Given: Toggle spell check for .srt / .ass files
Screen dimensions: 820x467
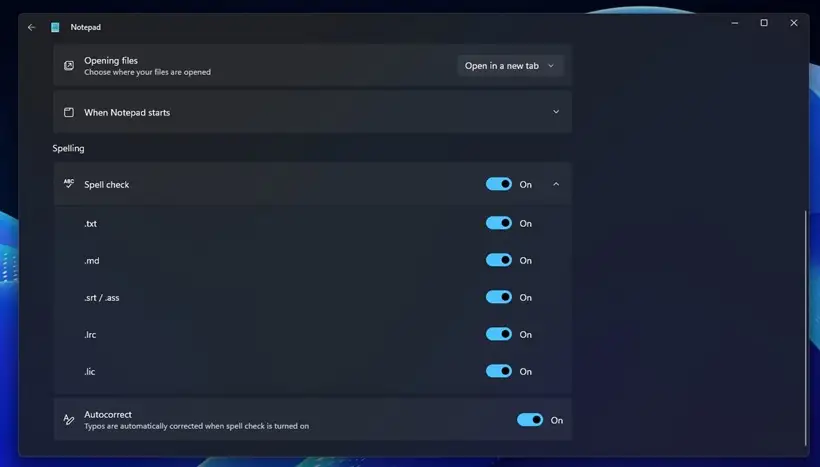Looking at the screenshot, I should click(498, 297).
